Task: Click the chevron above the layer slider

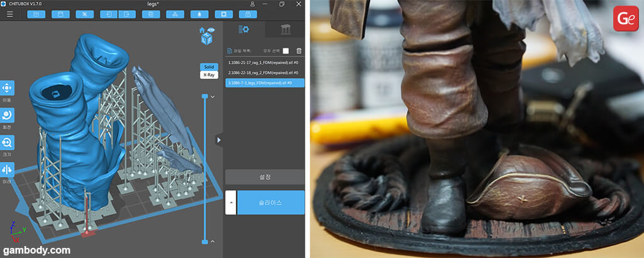Action: 213,96
